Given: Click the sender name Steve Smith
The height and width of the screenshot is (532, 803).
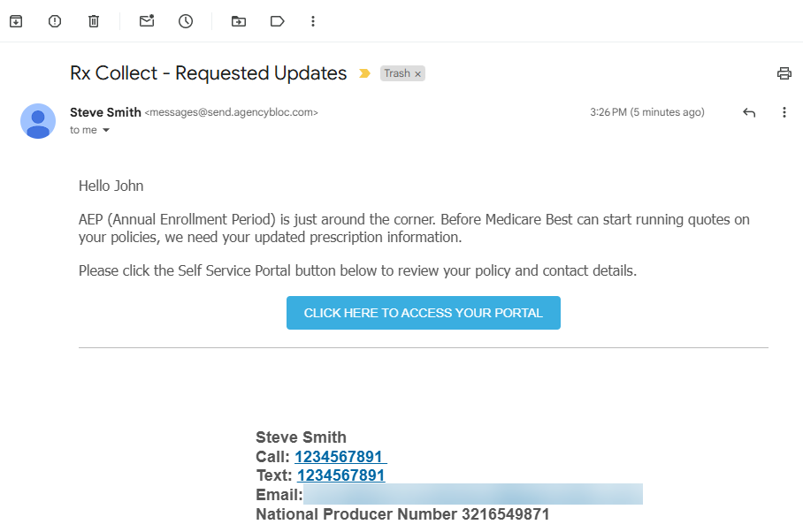Looking at the screenshot, I should click(x=105, y=112).
